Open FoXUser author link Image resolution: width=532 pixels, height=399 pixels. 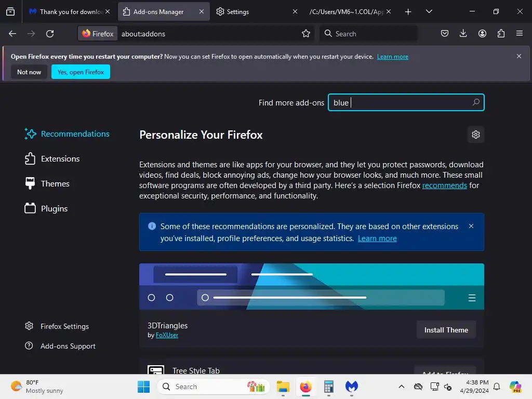click(167, 335)
